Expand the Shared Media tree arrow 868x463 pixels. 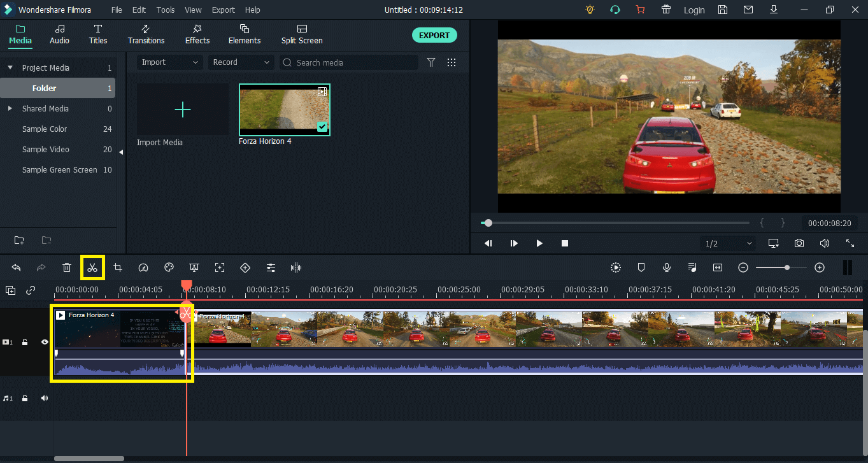point(10,108)
